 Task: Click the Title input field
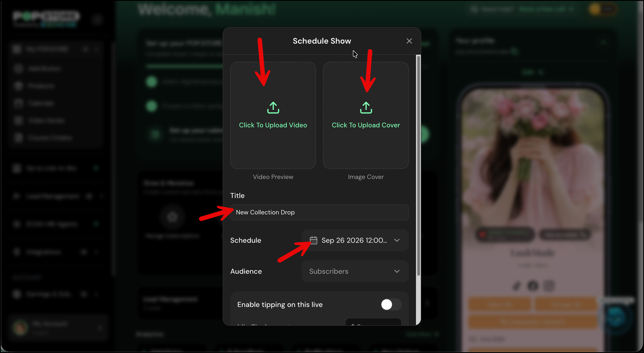click(319, 212)
